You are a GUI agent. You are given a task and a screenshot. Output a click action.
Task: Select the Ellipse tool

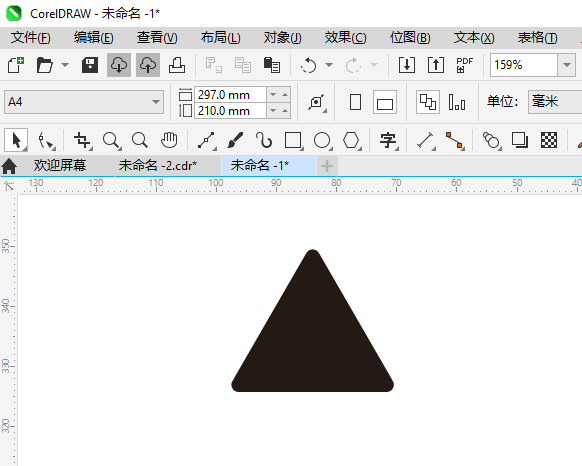(322, 141)
